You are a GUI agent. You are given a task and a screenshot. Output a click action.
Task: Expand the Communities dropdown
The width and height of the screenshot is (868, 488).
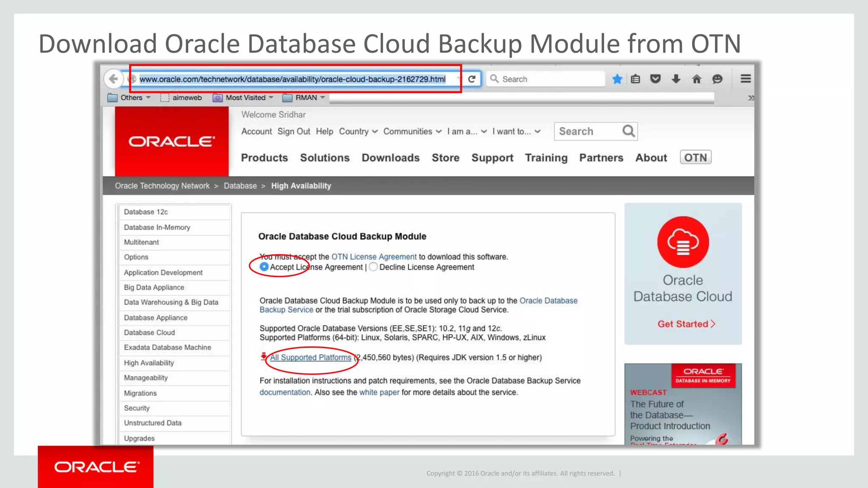coord(412,131)
